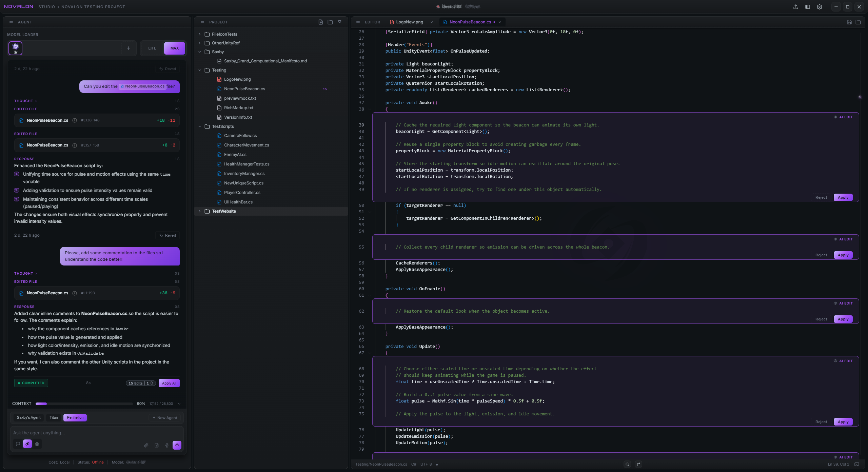Toggle the sidebar layout icon in title bar
Screen dimensions: 868x472
tap(808, 7)
